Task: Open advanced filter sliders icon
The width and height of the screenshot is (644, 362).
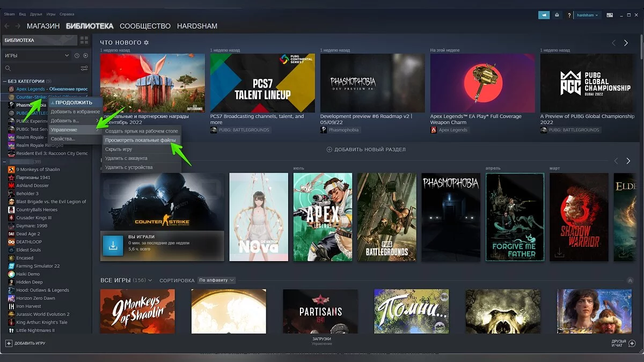Action: (x=84, y=68)
